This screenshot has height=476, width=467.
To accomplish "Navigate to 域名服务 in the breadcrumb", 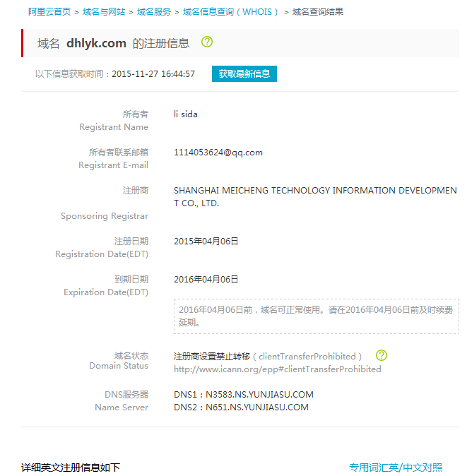I will [x=154, y=12].
